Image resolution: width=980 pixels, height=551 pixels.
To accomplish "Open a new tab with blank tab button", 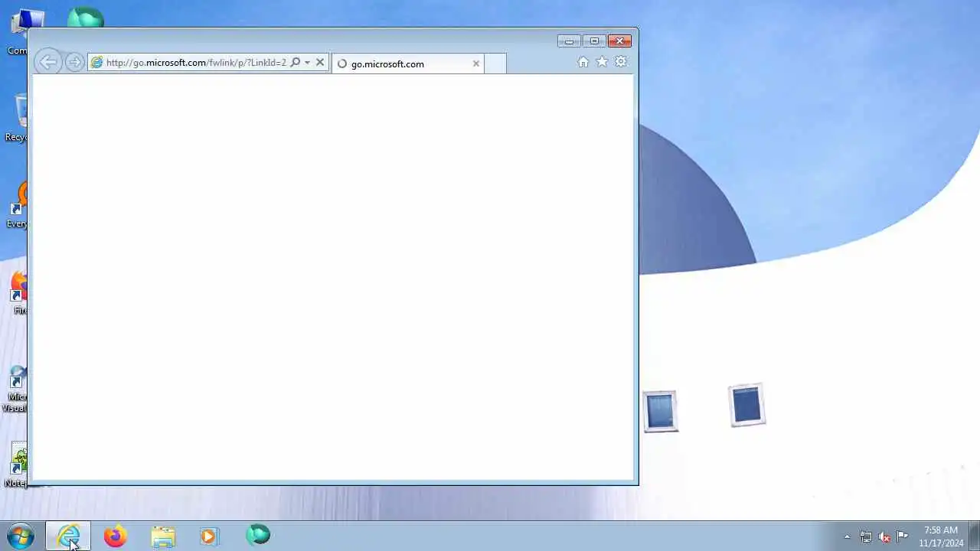I will point(495,64).
